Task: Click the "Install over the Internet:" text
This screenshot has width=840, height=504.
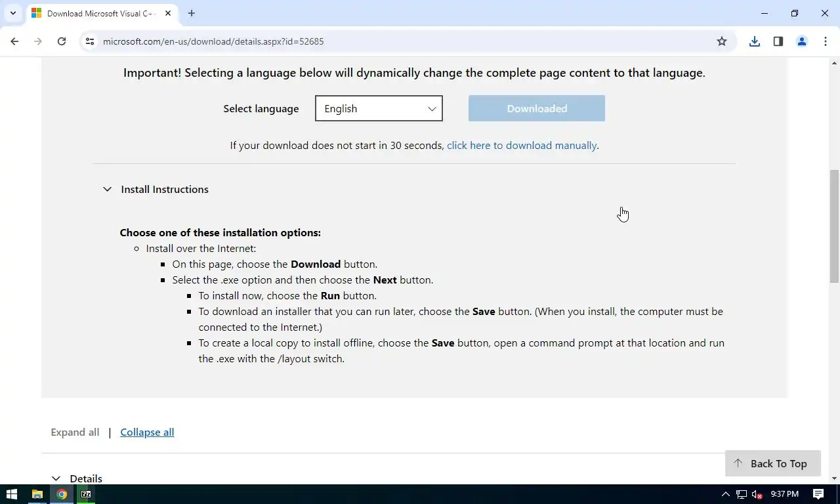Action: coord(201,249)
